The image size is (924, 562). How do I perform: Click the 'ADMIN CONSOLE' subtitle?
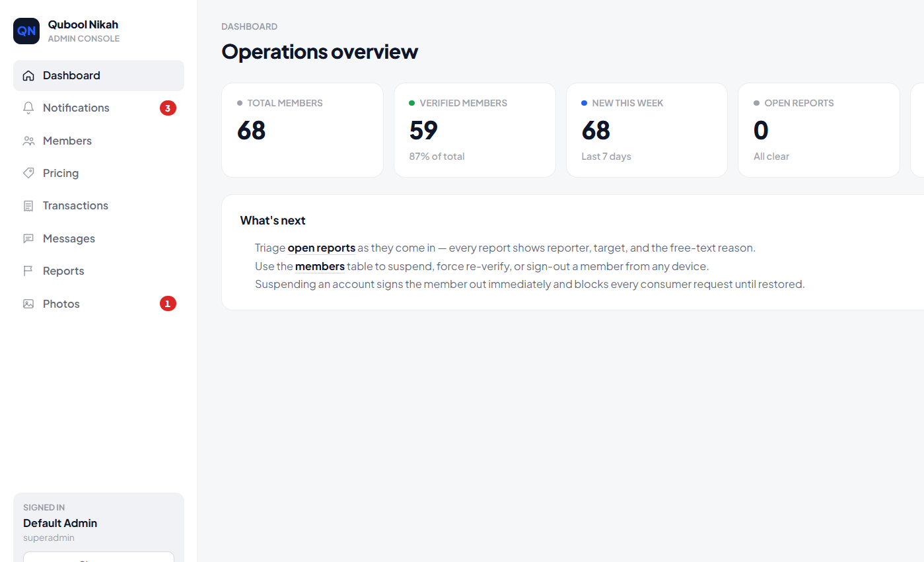click(84, 38)
